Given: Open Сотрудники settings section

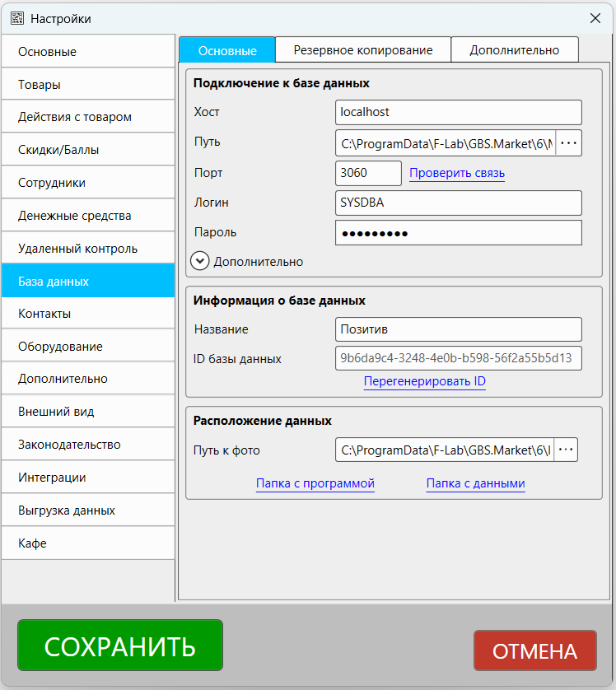Looking at the screenshot, I should coord(88,183).
